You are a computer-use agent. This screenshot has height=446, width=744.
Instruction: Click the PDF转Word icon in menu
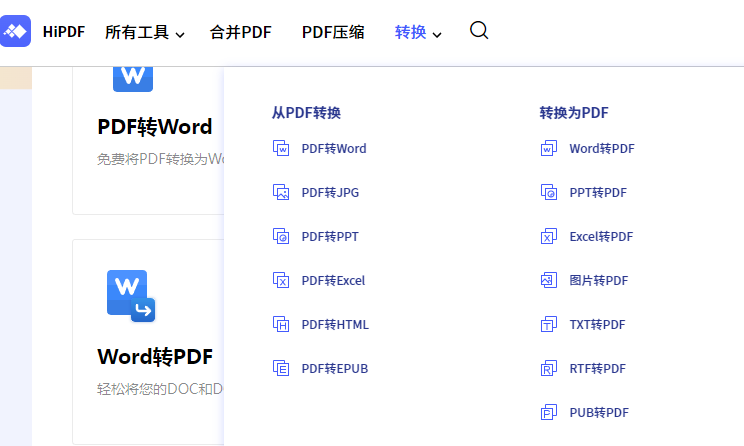281,148
